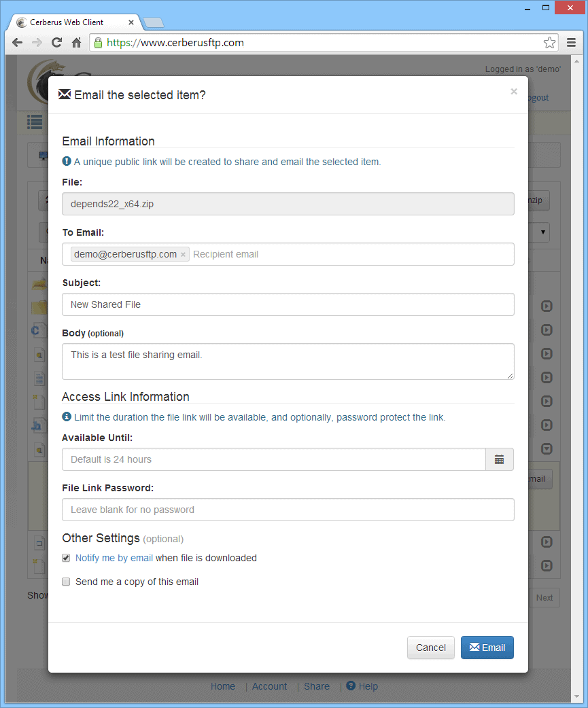Viewport: 588px width, 708px height.
Task: Remove the demo@cerberusftp.com recipient chip
Action: 183,254
